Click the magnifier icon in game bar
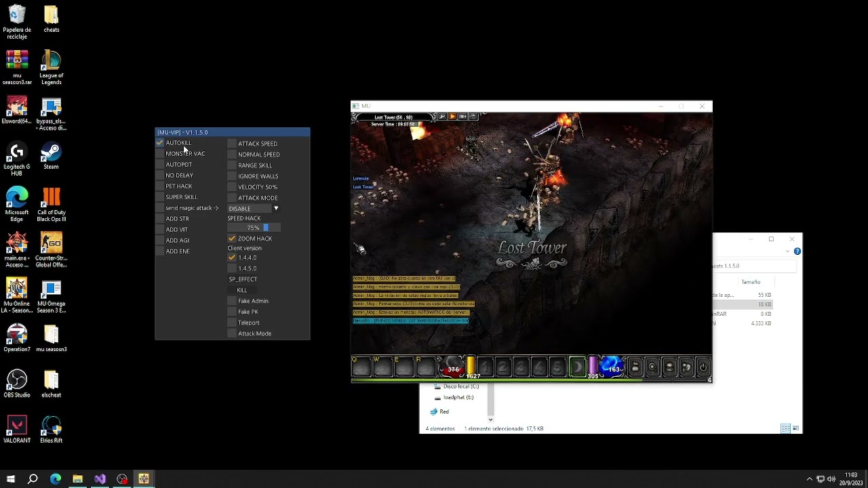Viewport: 868px width, 488px height. (652, 367)
